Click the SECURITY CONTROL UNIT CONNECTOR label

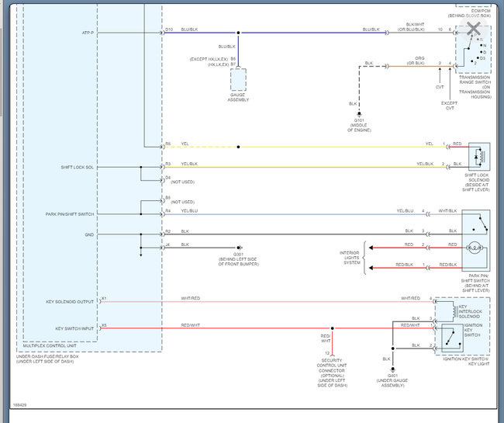pyautogui.click(x=332, y=373)
